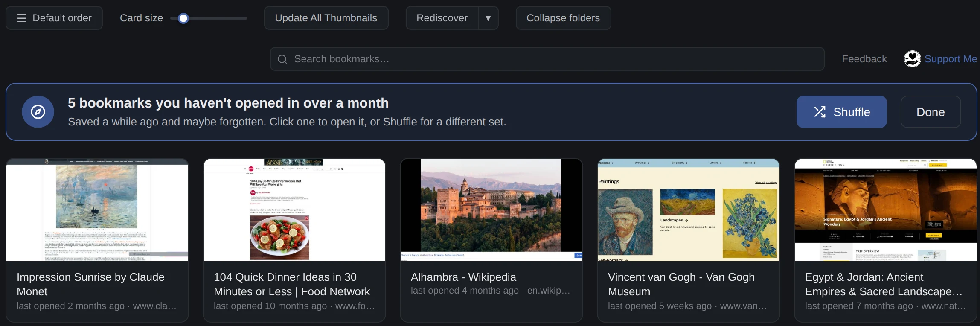The image size is (980, 326).
Task: Click the compass Rediscover banner icon
Action: click(38, 112)
